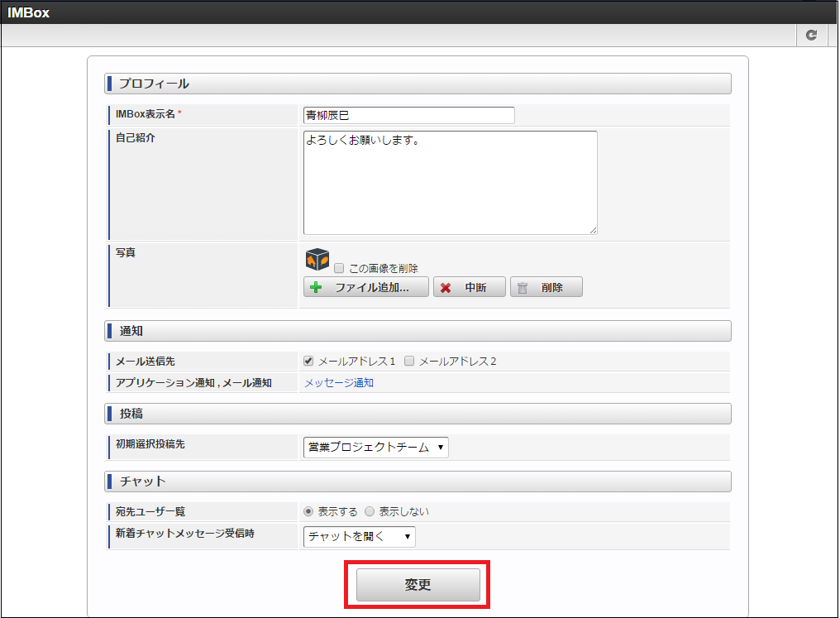Open the チャットを開く dropdown
Screen dimensions: 840x618
[x=360, y=536]
